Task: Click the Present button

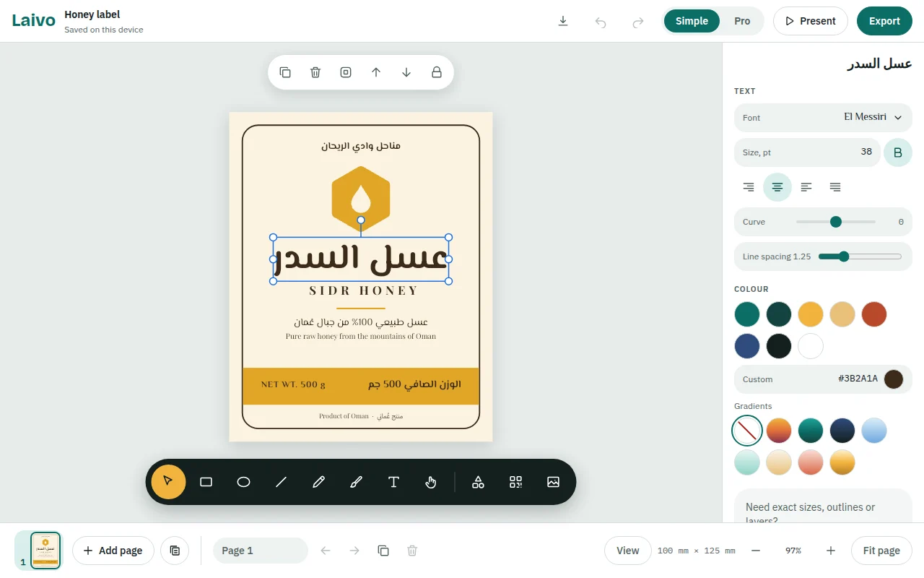Action: tap(810, 21)
